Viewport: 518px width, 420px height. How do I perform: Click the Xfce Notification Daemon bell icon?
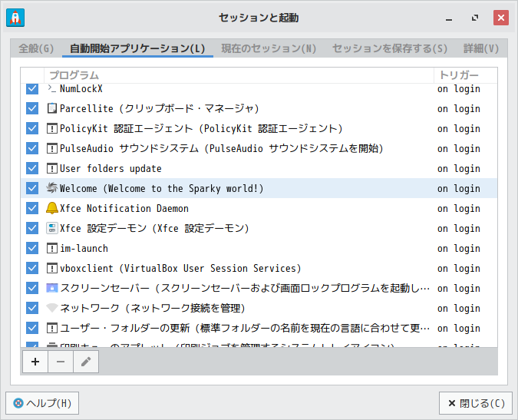(52, 208)
